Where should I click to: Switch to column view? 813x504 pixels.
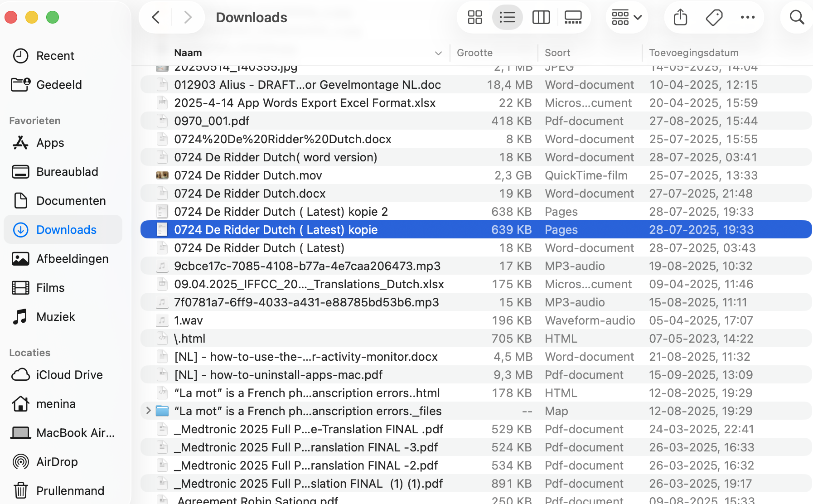click(x=541, y=17)
